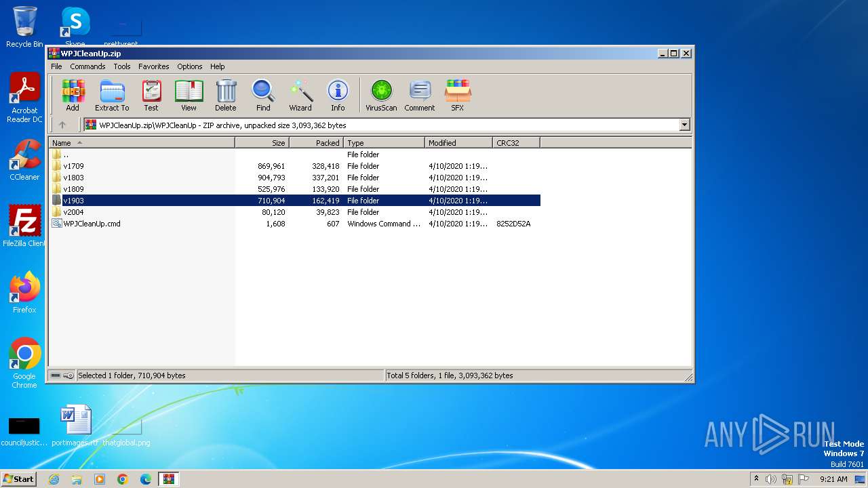Viewport: 868px width, 488px height.
Task: Open portimages.rtf document on desktop
Action: pos(75,426)
